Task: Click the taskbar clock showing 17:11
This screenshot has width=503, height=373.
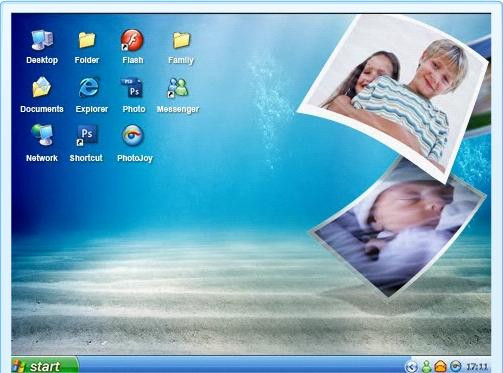Action: (477, 367)
